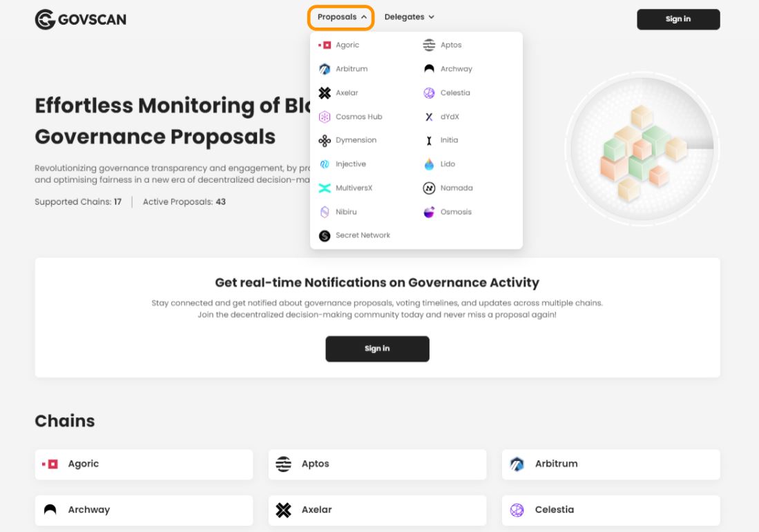Viewport: 759px width, 532px height.
Task: Expand the Delegates dropdown
Action: pyautogui.click(x=410, y=17)
